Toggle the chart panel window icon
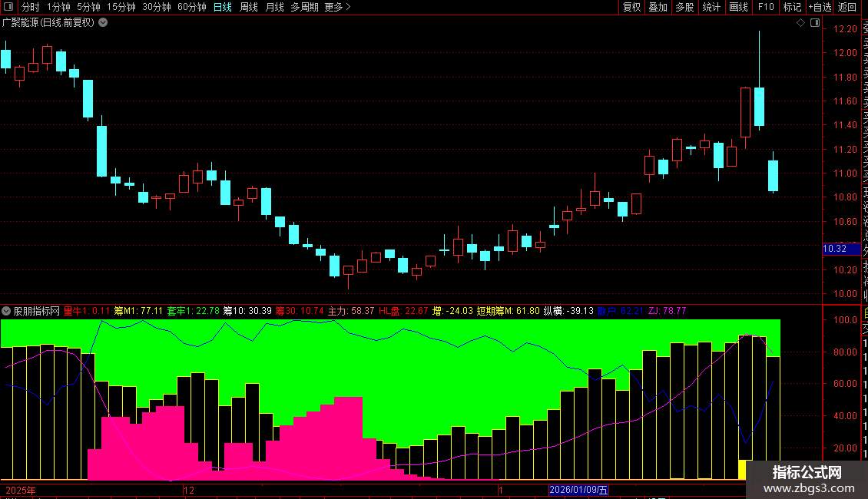 [815, 23]
